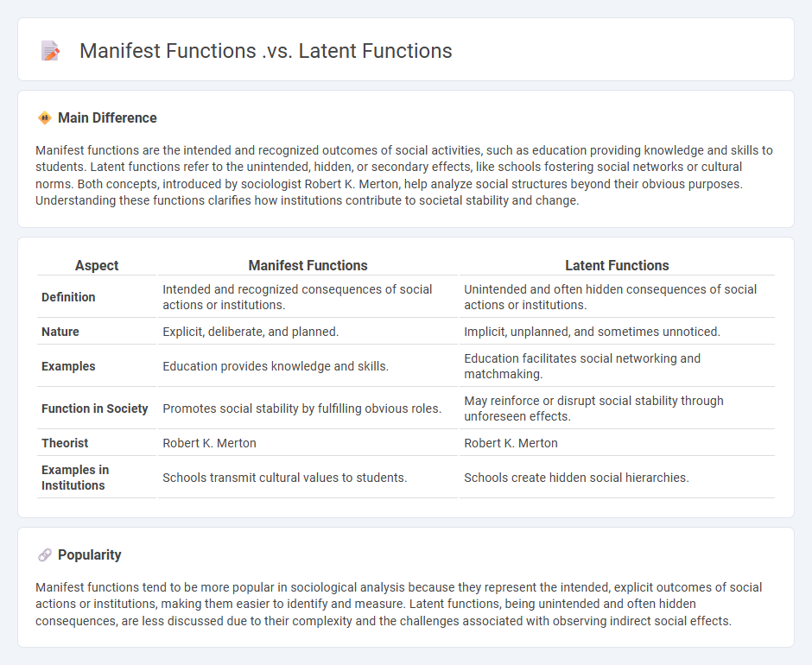Select the 'Definition' row label
812x665 pixels.
pyautogui.click(x=68, y=297)
